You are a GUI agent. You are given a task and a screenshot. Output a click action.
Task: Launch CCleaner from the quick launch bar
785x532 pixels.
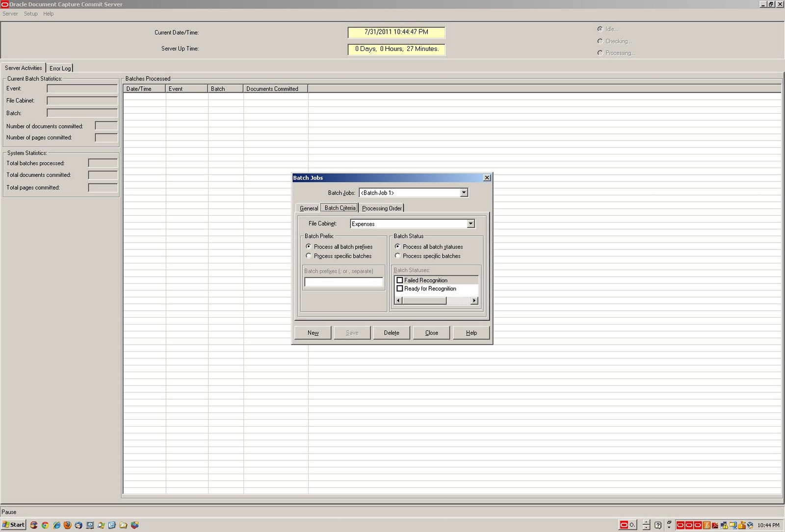(x=33, y=525)
